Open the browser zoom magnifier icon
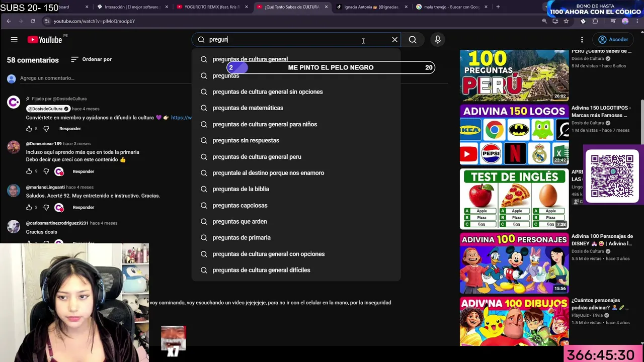644x362 pixels. click(x=544, y=21)
